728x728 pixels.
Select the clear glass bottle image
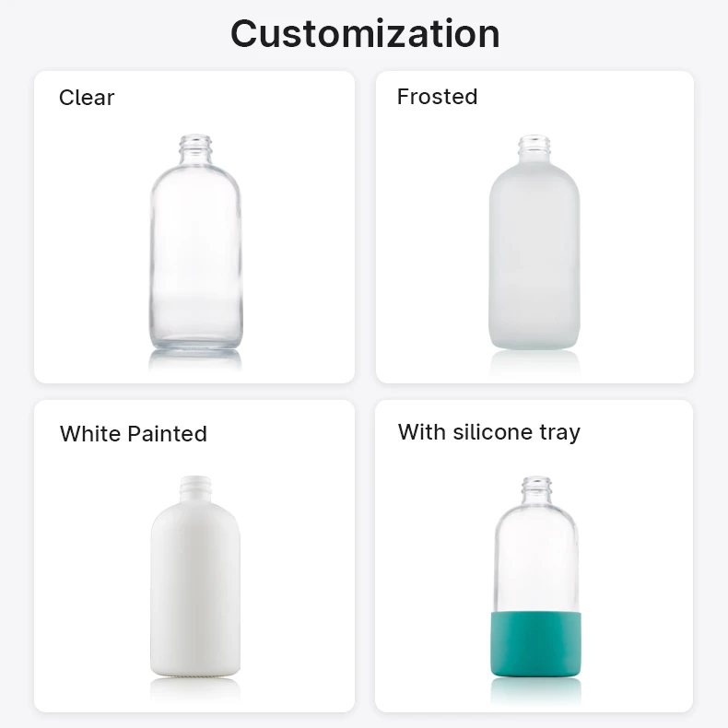[195, 249]
